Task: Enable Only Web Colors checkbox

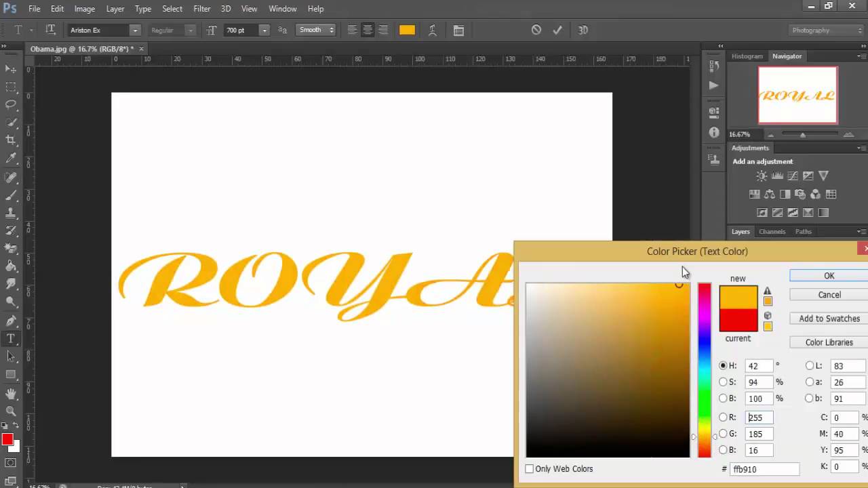Action: click(x=530, y=469)
